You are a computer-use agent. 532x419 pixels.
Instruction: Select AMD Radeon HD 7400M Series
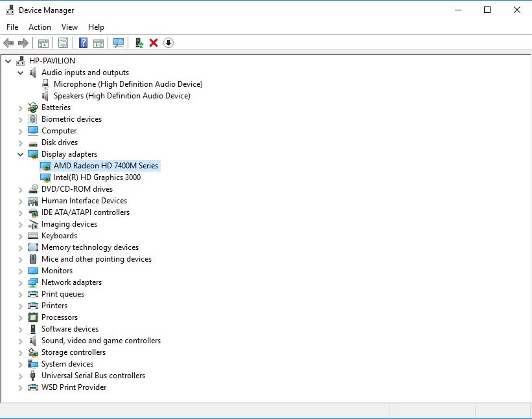106,166
